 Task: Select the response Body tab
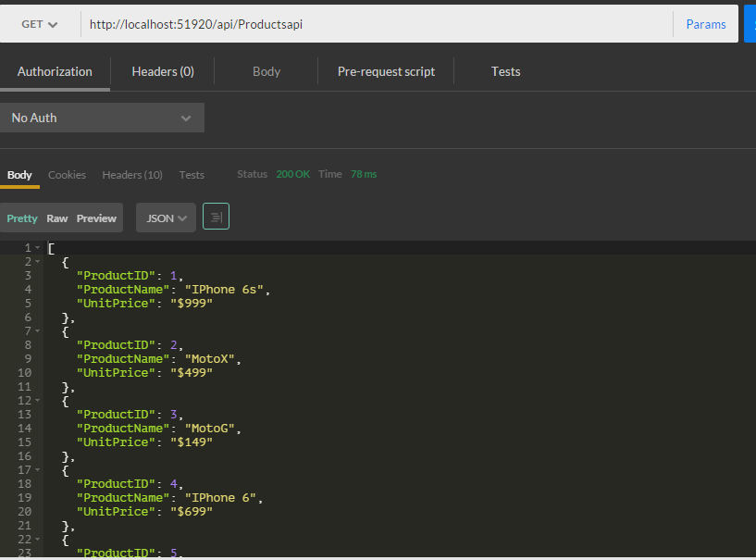19,175
